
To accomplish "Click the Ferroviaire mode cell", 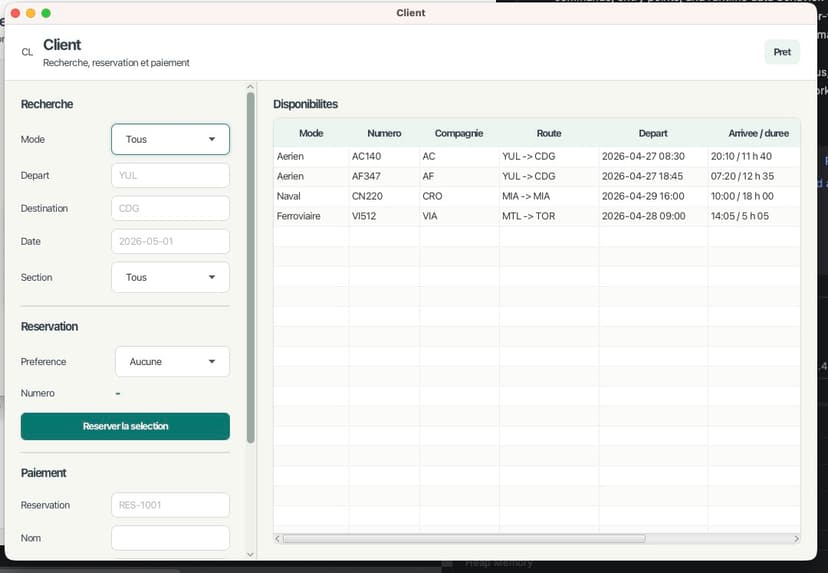I will (311, 216).
